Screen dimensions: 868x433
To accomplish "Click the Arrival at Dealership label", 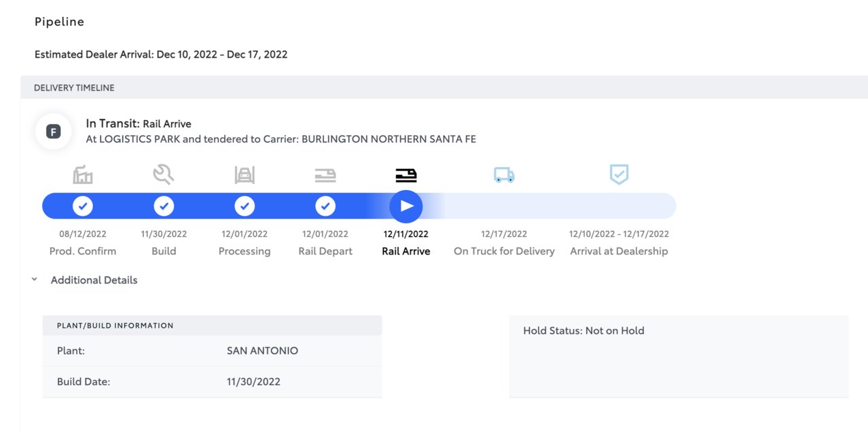I will pos(619,251).
